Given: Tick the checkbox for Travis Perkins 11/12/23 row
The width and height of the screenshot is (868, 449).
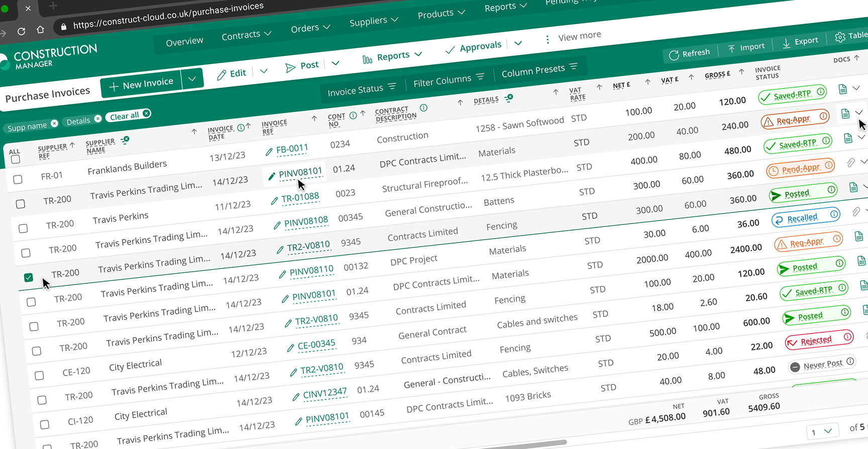Looking at the screenshot, I should (23, 229).
